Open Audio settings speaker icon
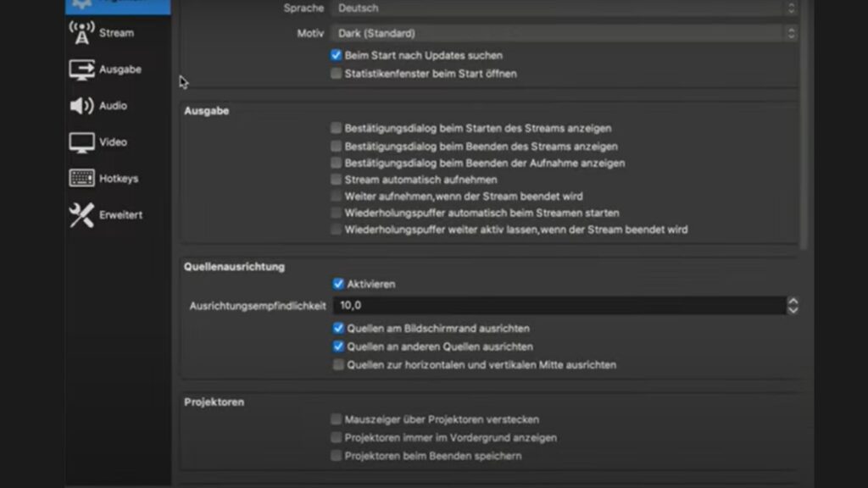The image size is (868, 488). (81, 106)
